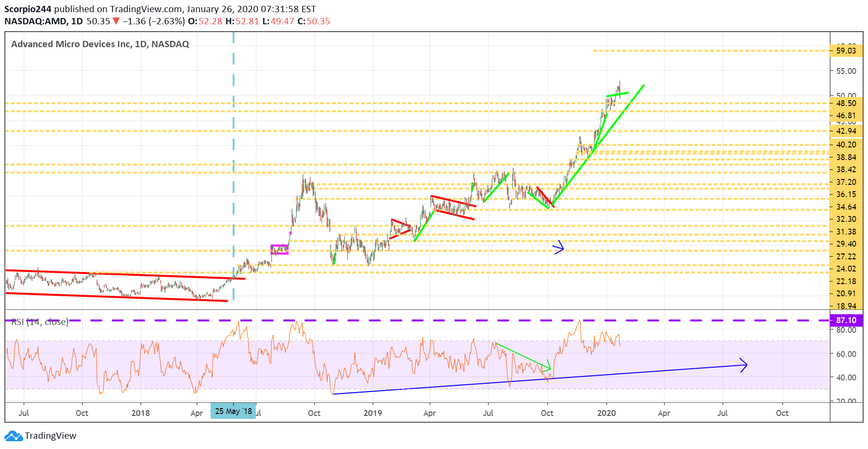Click the 37.20 price level label
Image resolution: width=868 pixels, height=449 pixels.
(x=846, y=182)
